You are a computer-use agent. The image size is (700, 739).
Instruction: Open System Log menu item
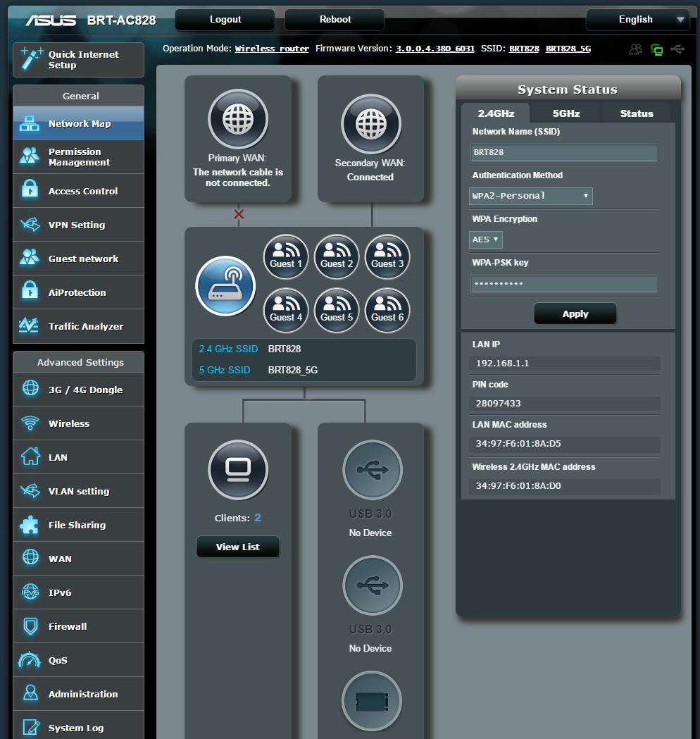tap(79, 726)
